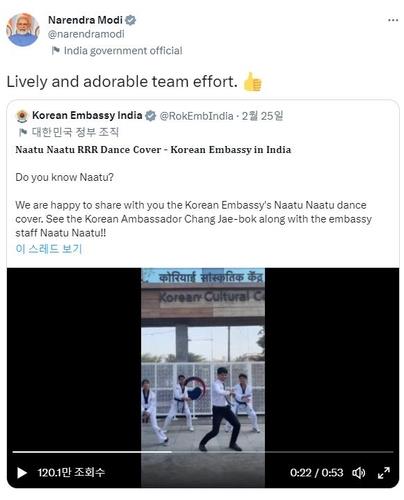This screenshot has height=500, width=404.
Task: Click the video progress bar
Action: [x=203, y=452]
